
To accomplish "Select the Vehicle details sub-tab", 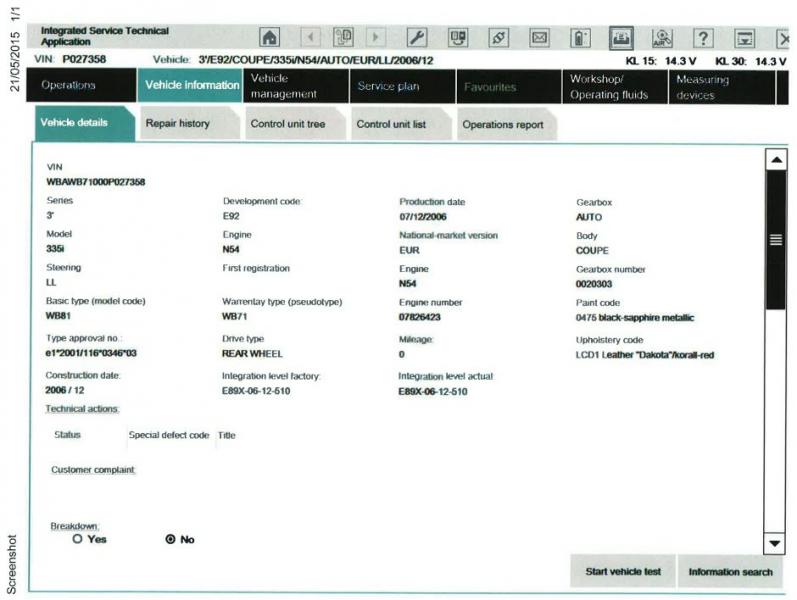I will [85, 123].
